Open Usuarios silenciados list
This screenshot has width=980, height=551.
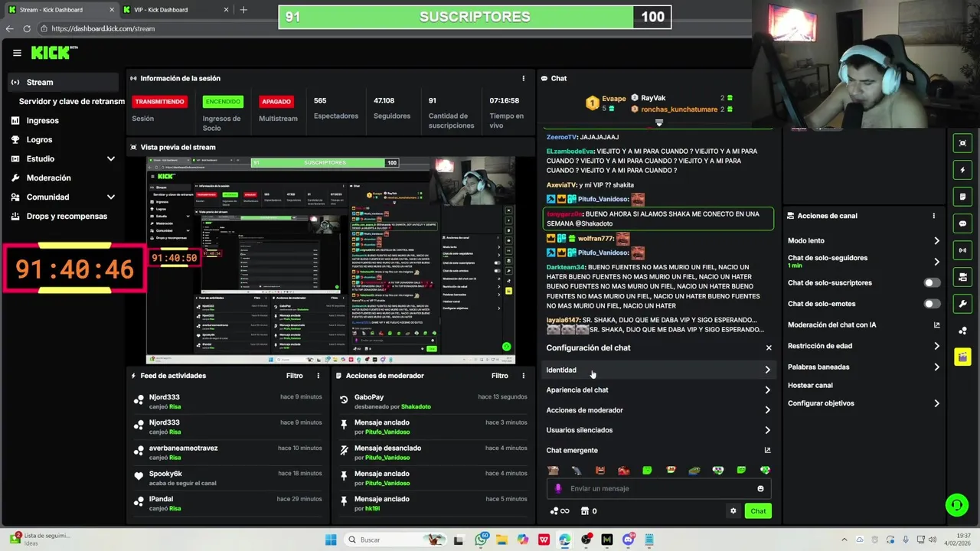pos(658,430)
